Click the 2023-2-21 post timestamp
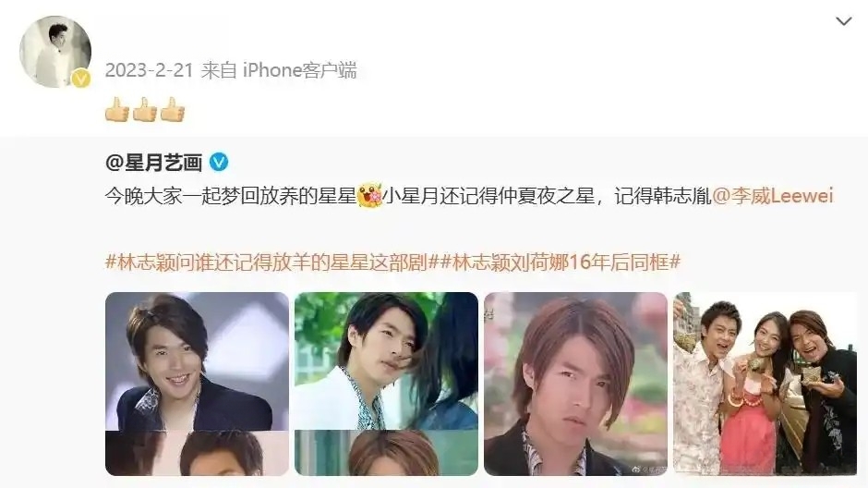The width and height of the screenshot is (868, 488). point(149,70)
